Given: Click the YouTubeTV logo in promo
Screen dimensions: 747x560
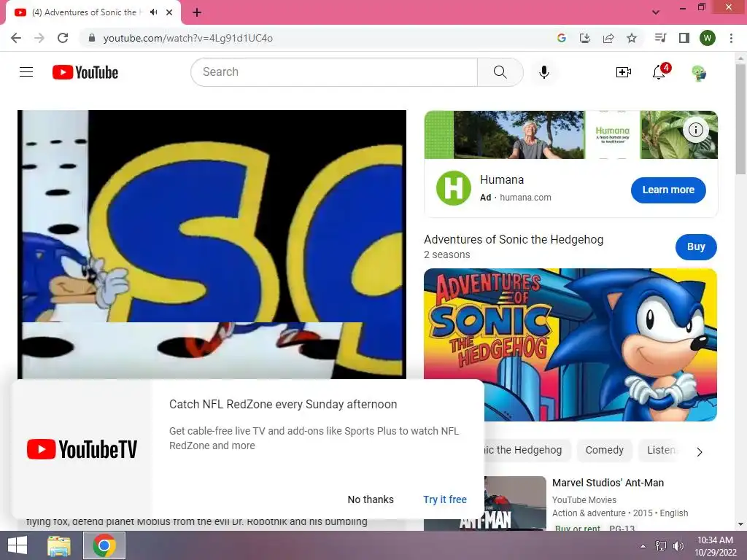Looking at the screenshot, I should [x=82, y=449].
